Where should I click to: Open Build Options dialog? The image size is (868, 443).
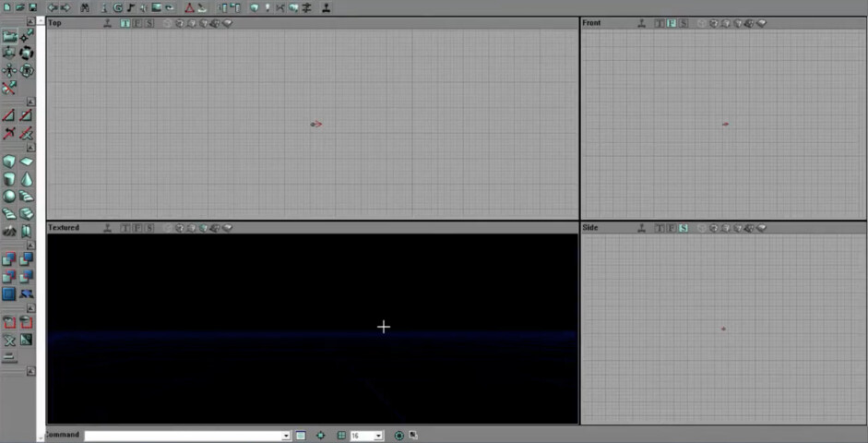(x=306, y=7)
